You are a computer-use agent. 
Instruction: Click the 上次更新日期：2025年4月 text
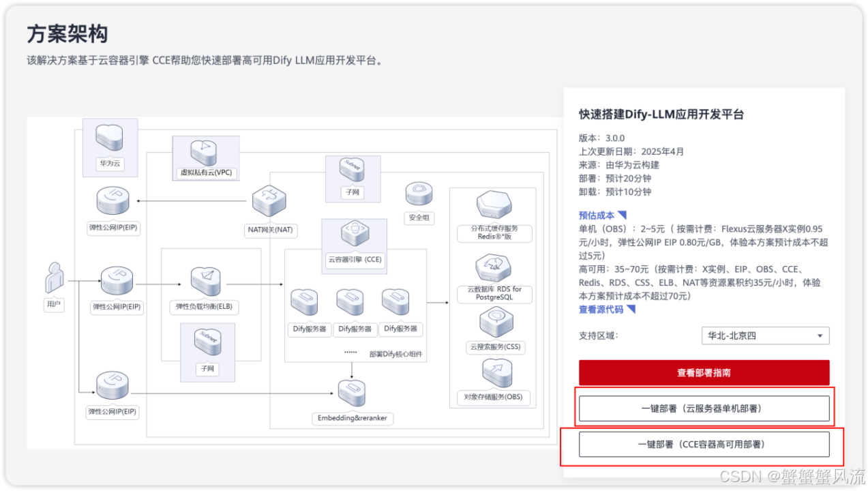(x=631, y=151)
